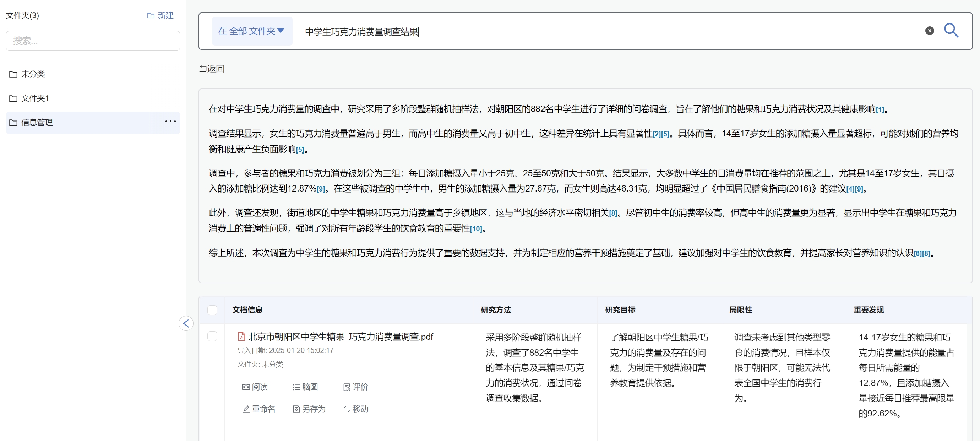Click 评价 for the document
980x441 pixels.
point(355,387)
